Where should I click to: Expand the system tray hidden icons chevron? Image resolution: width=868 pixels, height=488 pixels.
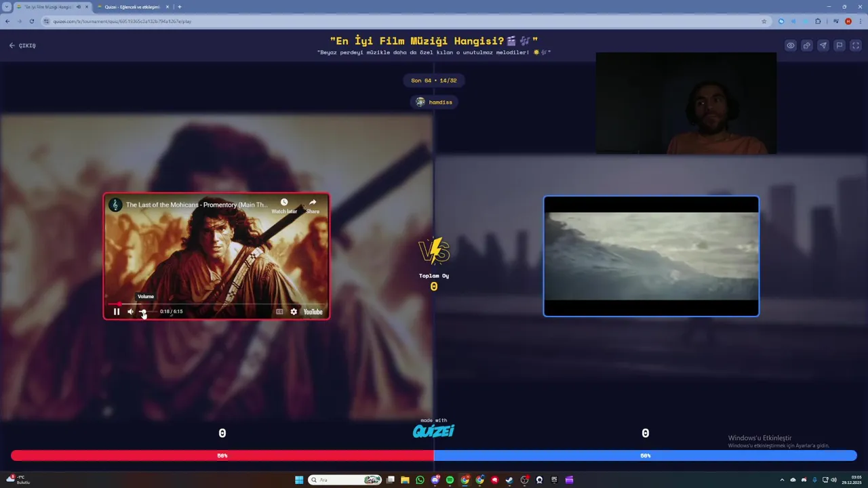[x=782, y=480]
